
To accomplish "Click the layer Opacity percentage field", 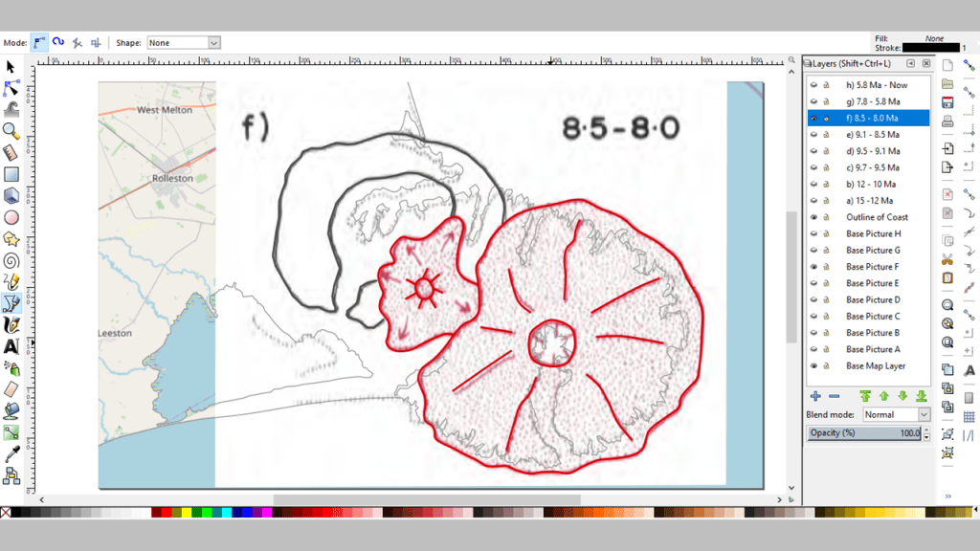I will [x=864, y=433].
